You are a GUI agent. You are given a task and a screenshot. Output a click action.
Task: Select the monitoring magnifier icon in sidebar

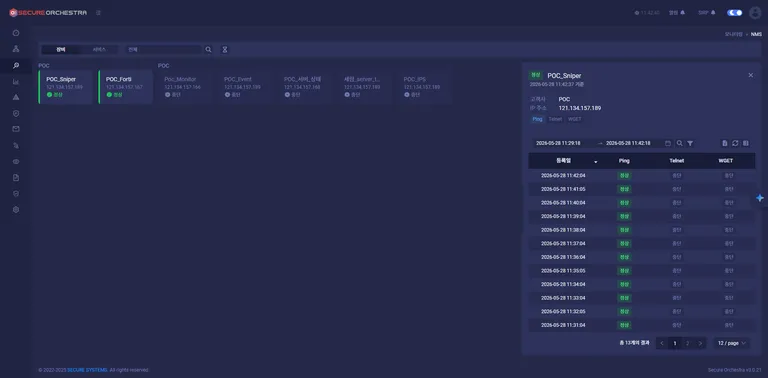(x=16, y=65)
